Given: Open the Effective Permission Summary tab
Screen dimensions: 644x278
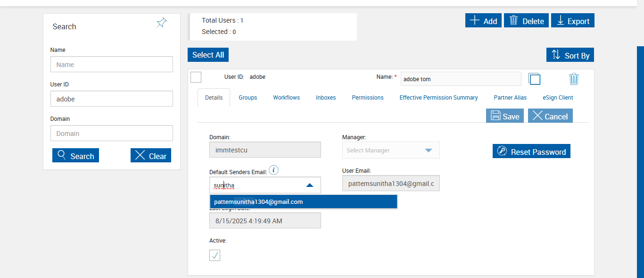Looking at the screenshot, I should pos(438,98).
